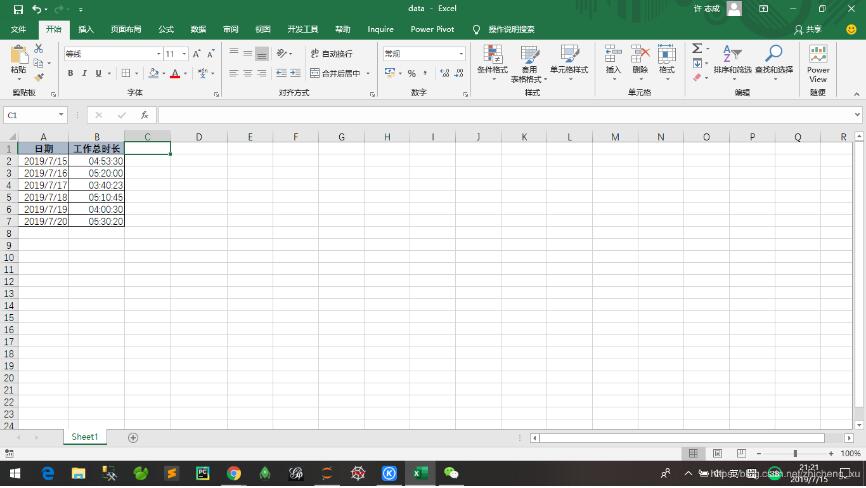Open the font name dropdown
Viewport: 866px width, 488px height.
click(159, 54)
